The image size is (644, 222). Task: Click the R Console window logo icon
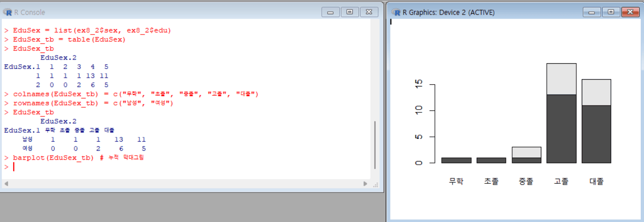coord(8,12)
